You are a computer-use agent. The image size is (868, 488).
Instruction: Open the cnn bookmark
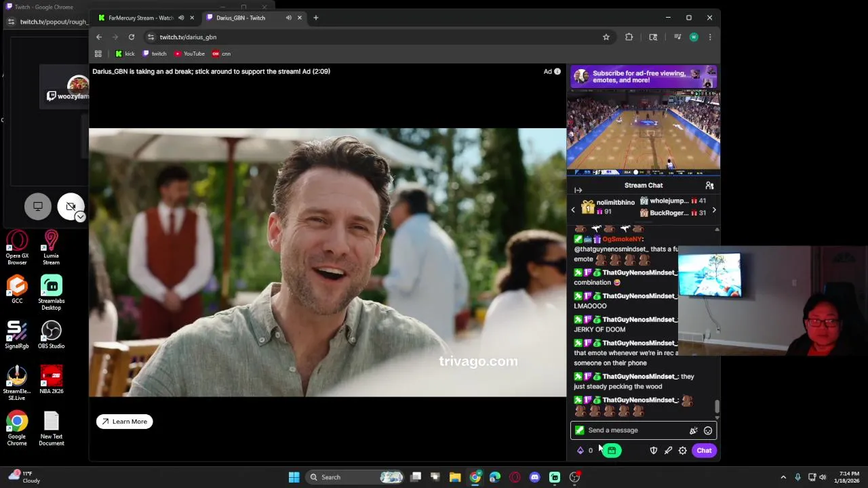click(221, 54)
